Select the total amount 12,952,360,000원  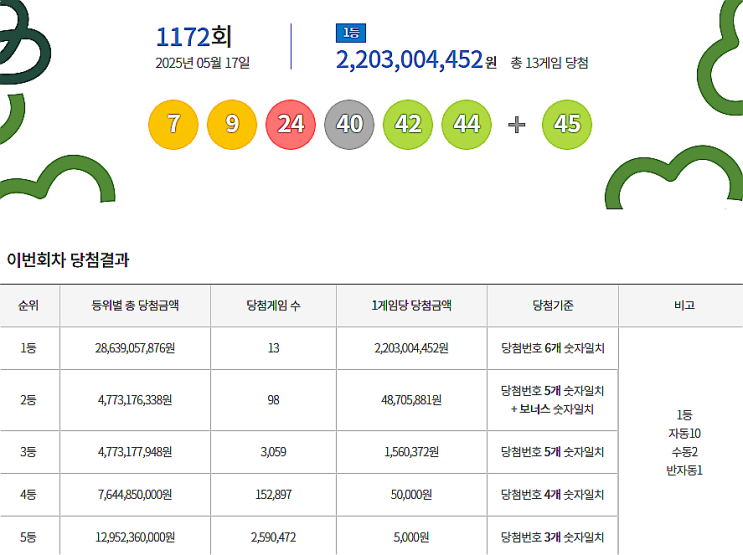coord(135,537)
